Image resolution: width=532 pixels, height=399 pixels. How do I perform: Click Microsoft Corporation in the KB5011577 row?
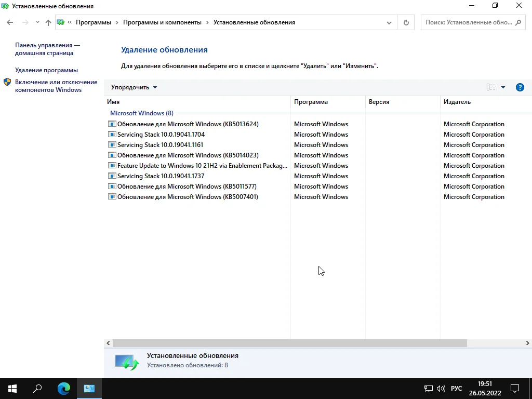474,187
